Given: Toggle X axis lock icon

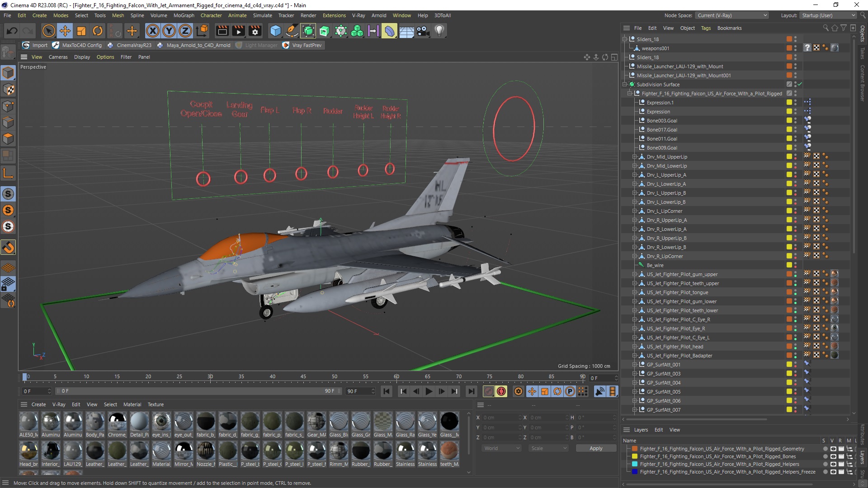Looking at the screenshot, I should point(153,31).
